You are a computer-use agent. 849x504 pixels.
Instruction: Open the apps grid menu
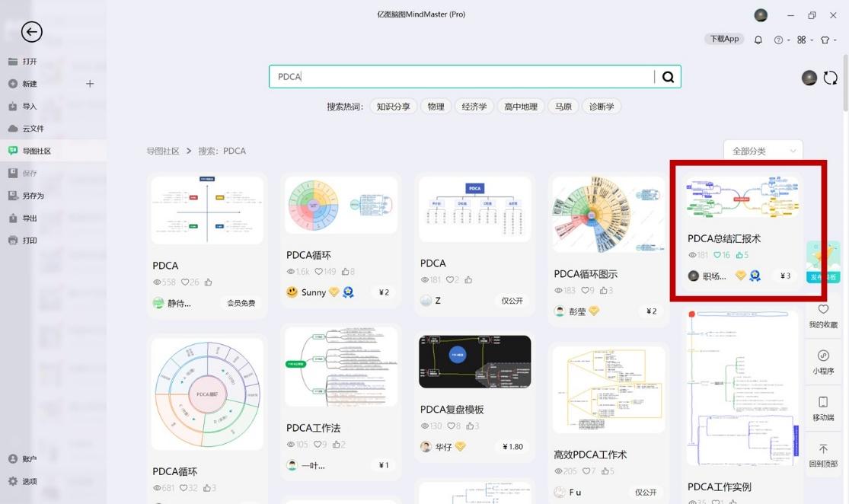click(x=801, y=40)
